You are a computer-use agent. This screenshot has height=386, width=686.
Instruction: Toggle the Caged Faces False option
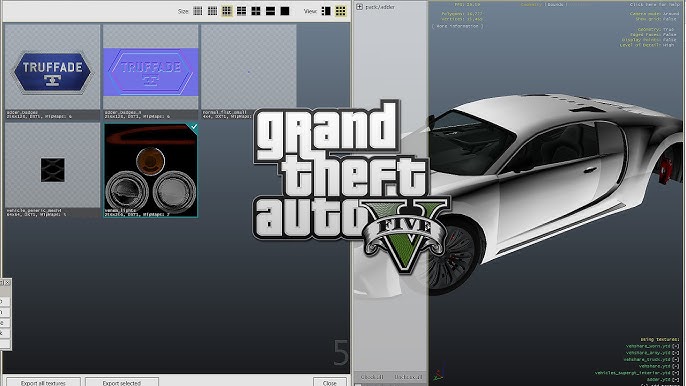(x=653, y=35)
